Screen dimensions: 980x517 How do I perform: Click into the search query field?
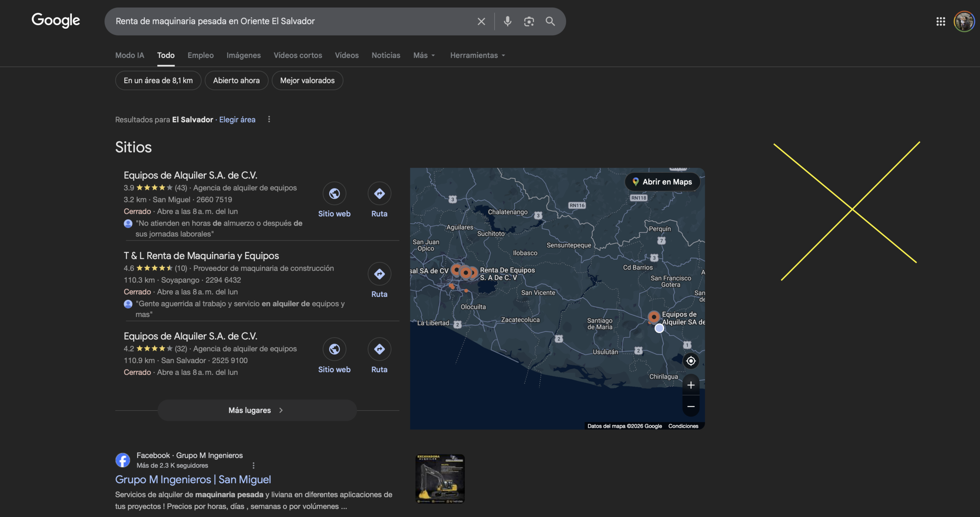291,21
